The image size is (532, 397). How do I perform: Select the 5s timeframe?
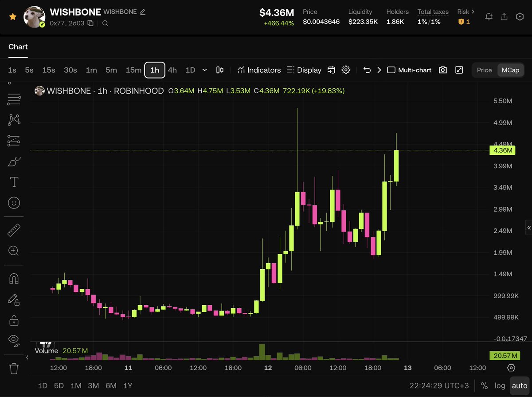[x=29, y=70]
